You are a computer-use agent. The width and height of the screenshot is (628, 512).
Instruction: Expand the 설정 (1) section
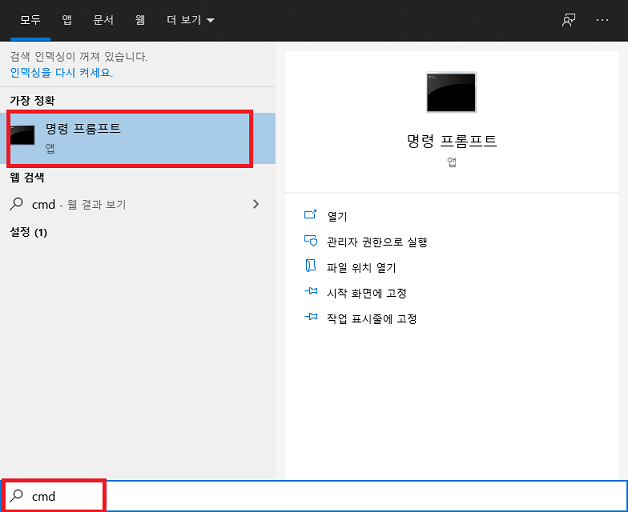coord(28,232)
